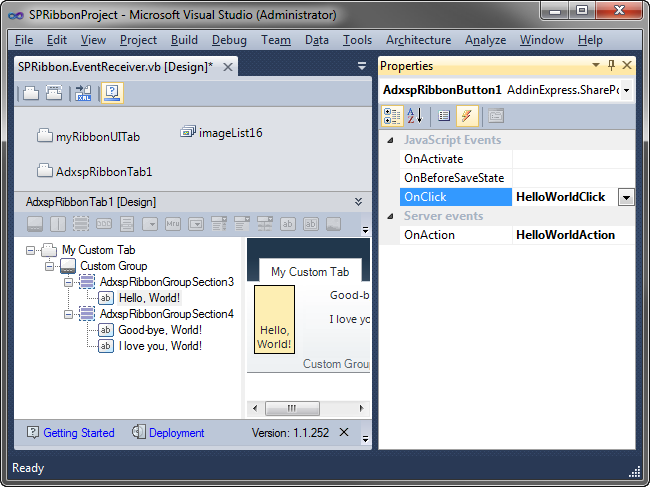Screen dimensions: 650x487
Task: Select the OnActivate event row
Action: coord(517,159)
